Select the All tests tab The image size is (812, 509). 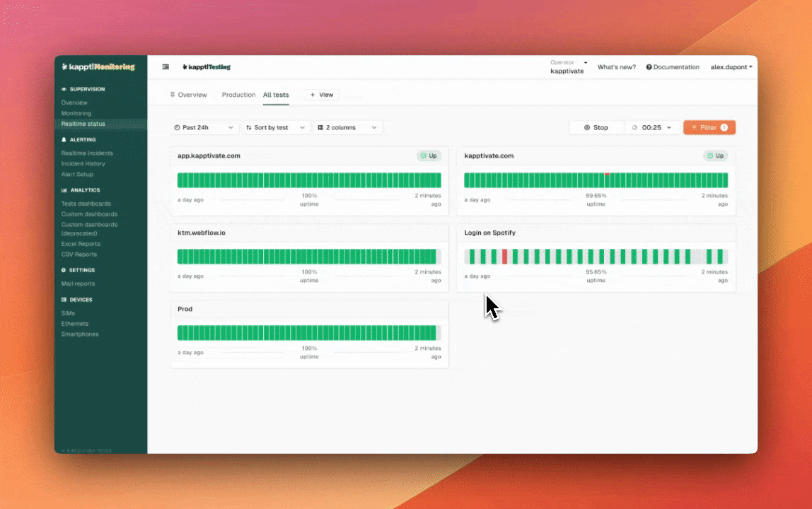click(x=276, y=95)
